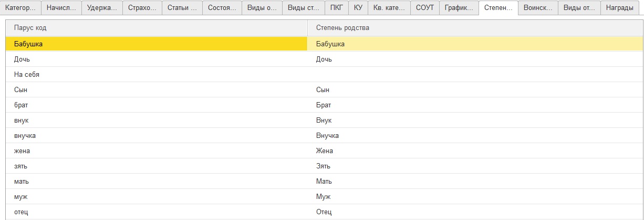
Task: Select the ПКГ tab
Action: pyautogui.click(x=335, y=8)
